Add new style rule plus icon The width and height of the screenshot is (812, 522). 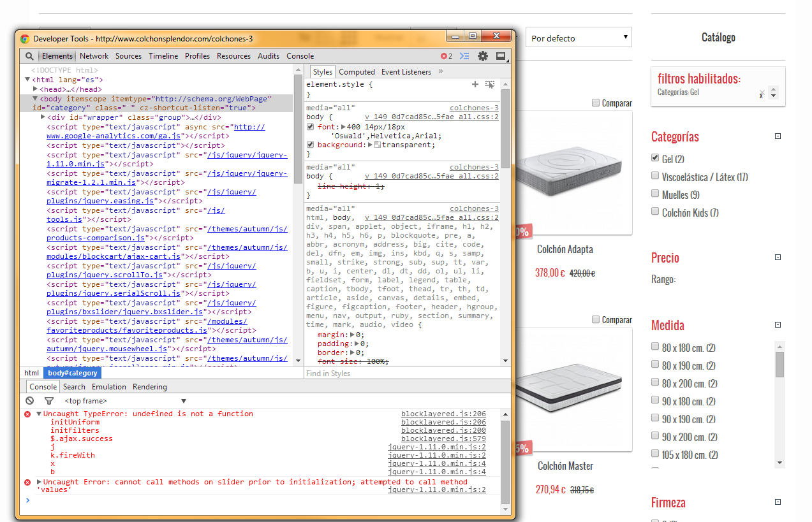click(475, 84)
